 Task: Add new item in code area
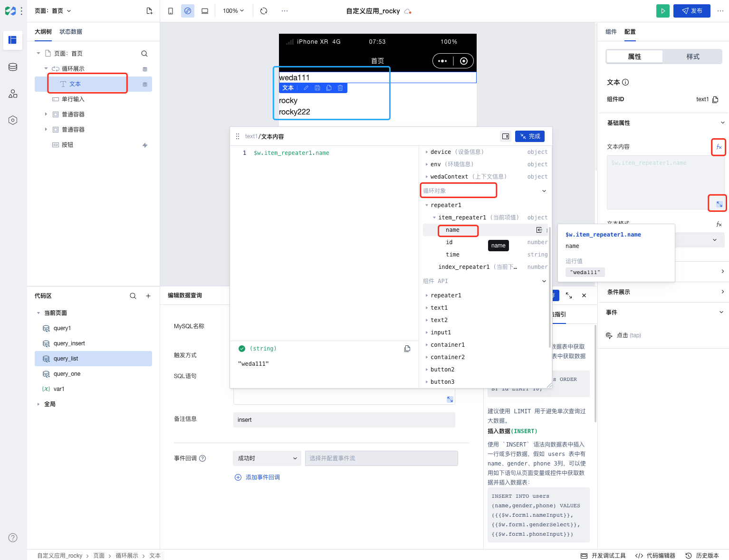(x=148, y=296)
